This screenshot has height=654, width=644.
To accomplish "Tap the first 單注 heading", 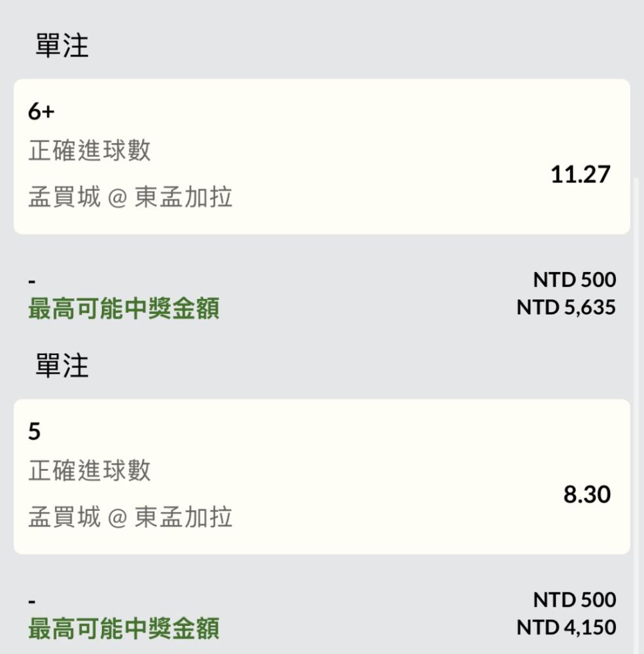I will click(x=61, y=46).
